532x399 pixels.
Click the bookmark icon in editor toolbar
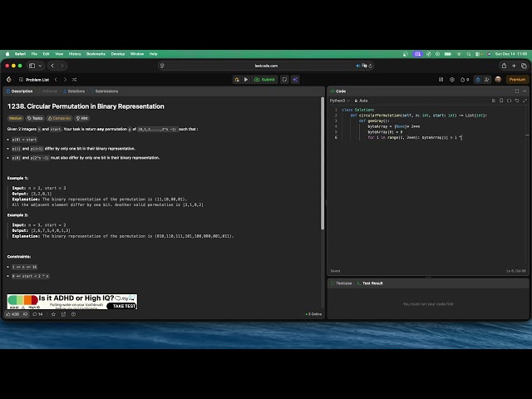tap(501, 101)
